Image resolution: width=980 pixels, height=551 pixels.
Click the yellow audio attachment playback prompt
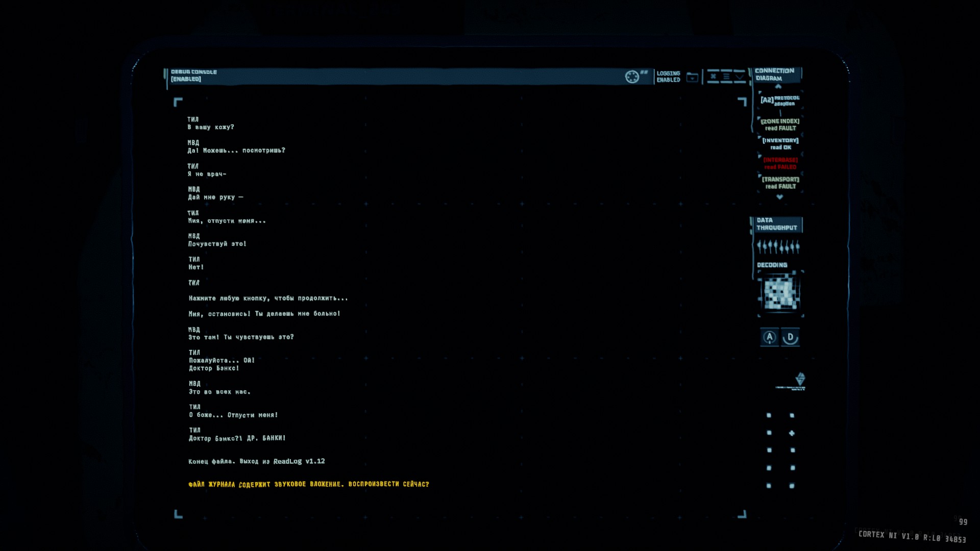point(309,484)
